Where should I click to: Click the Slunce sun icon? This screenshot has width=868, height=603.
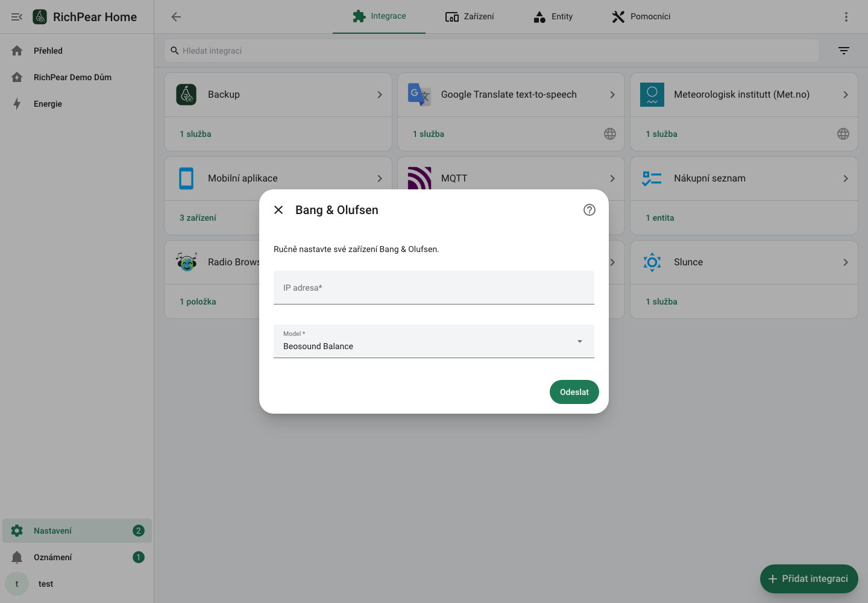point(652,262)
